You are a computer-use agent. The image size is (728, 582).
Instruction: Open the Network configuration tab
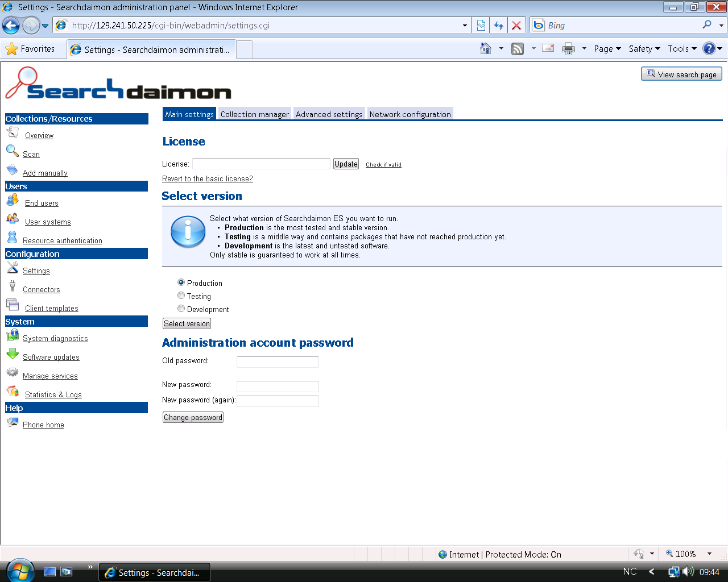point(410,114)
